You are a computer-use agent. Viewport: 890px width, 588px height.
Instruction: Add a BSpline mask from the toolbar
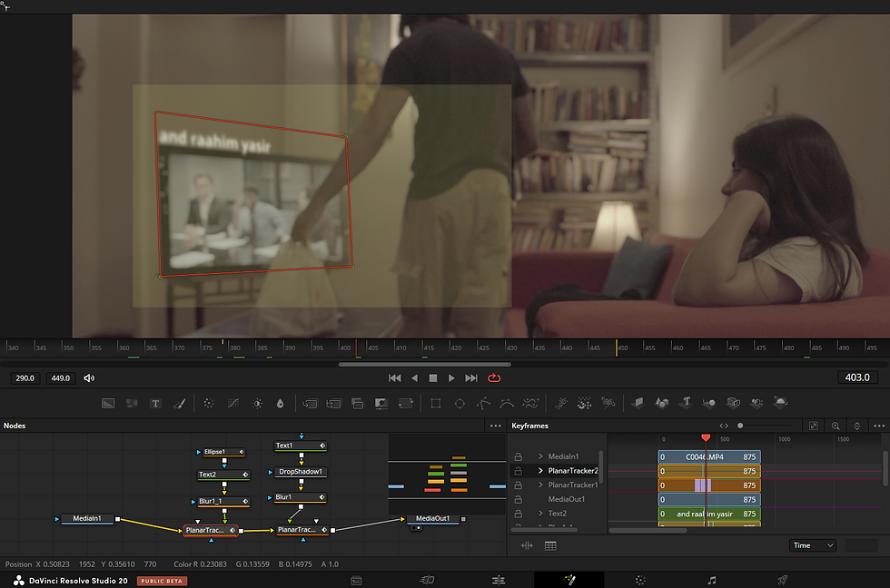click(x=507, y=403)
